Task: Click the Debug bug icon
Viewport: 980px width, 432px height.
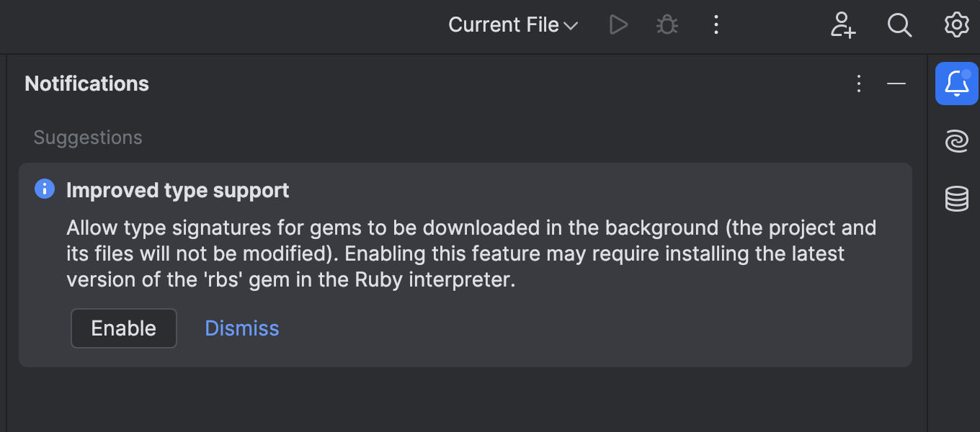Action: point(667,25)
